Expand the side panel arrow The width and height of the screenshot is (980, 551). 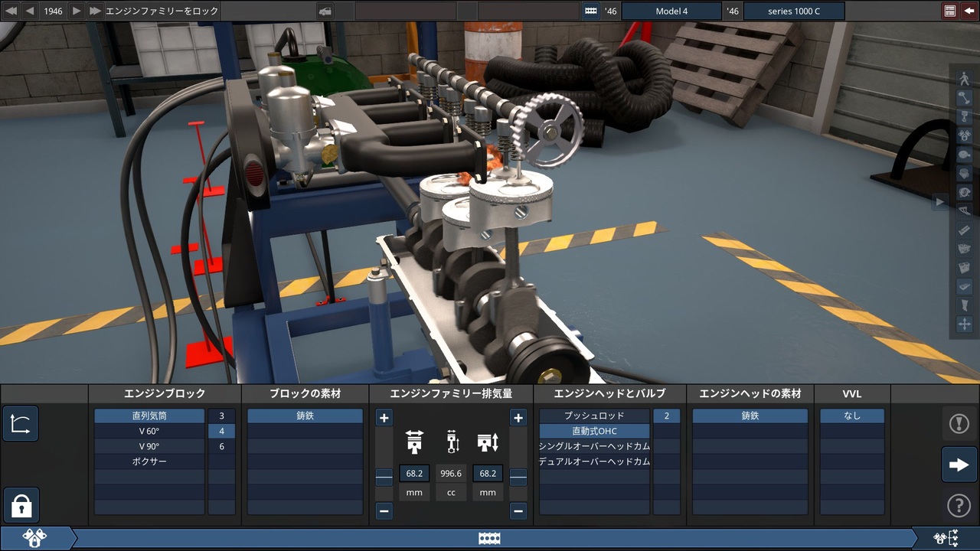[940, 202]
